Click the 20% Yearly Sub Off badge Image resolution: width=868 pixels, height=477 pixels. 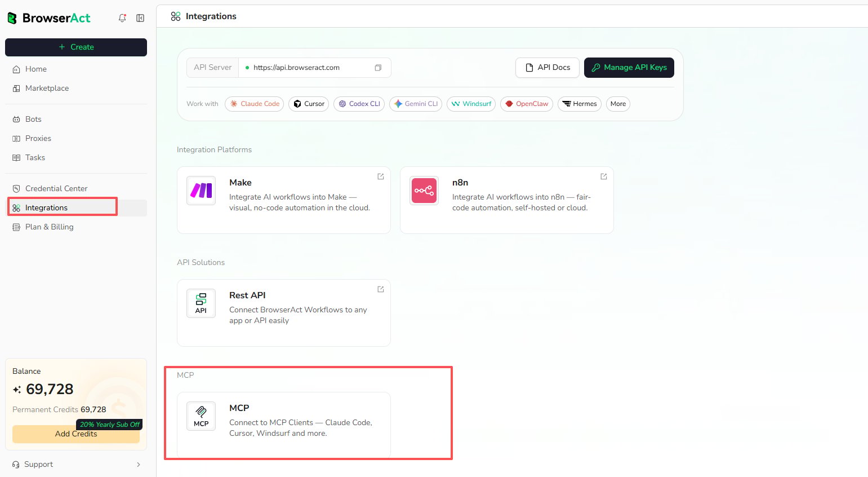(x=109, y=425)
